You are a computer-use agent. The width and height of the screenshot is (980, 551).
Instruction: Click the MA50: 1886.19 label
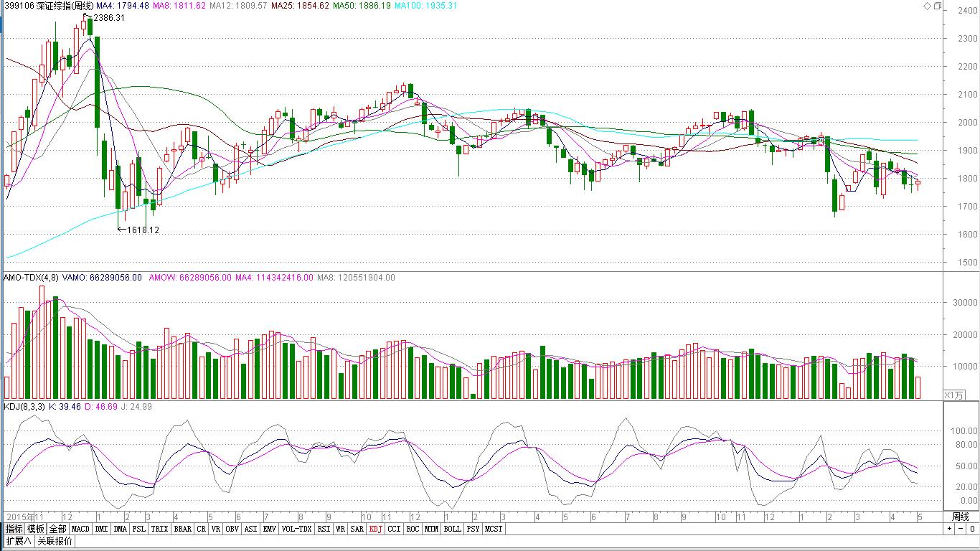point(362,6)
